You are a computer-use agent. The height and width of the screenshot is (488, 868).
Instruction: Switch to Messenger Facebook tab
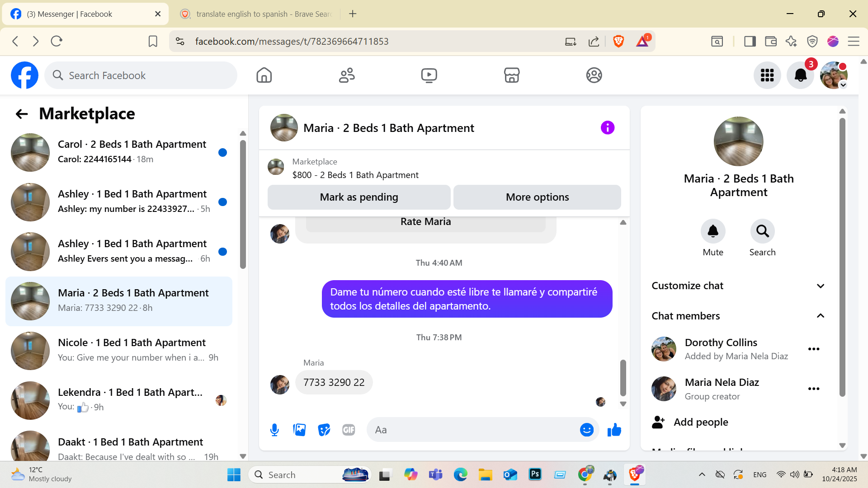pyautogui.click(x=86, y=14)
